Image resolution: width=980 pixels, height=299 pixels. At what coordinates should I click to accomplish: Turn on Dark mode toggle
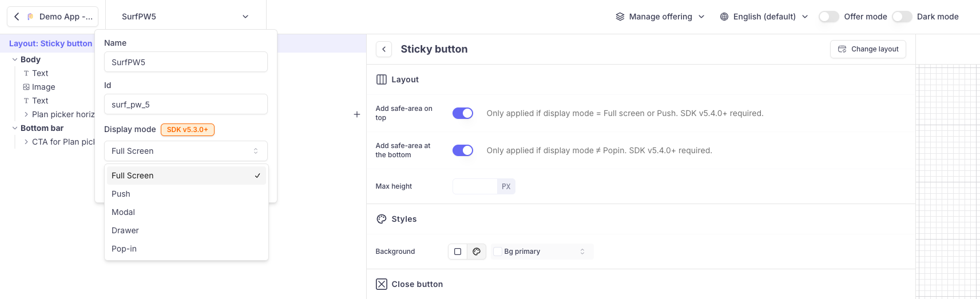(x=902, y=17)
